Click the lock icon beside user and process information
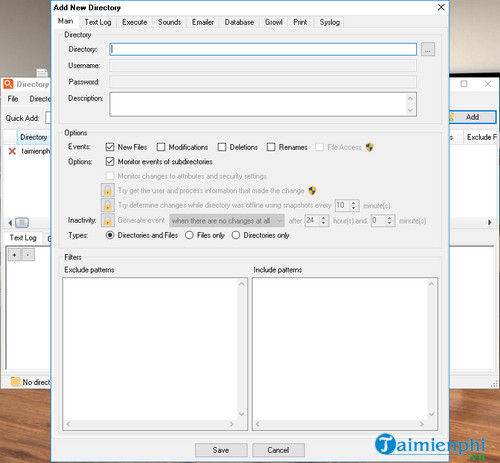 [x=108, y=190]
